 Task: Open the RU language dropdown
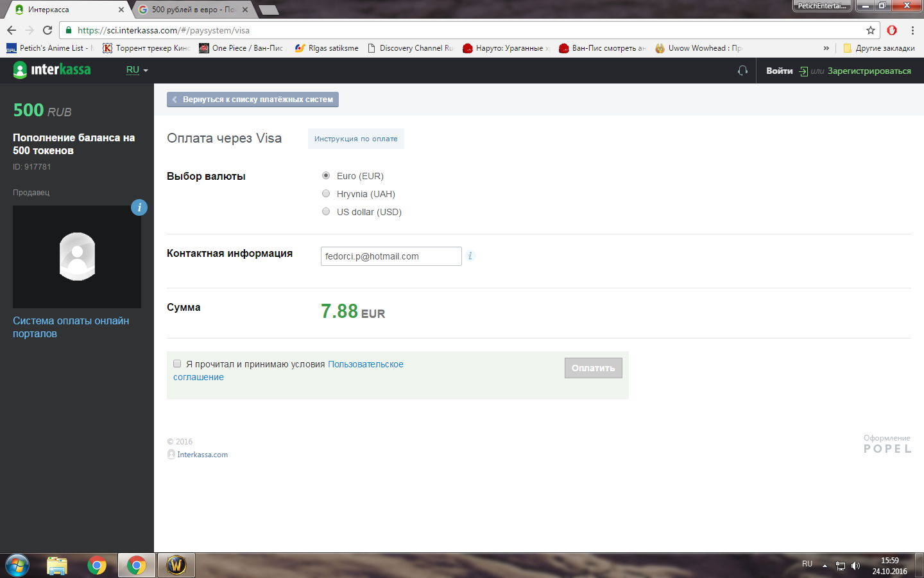[137, 70]
